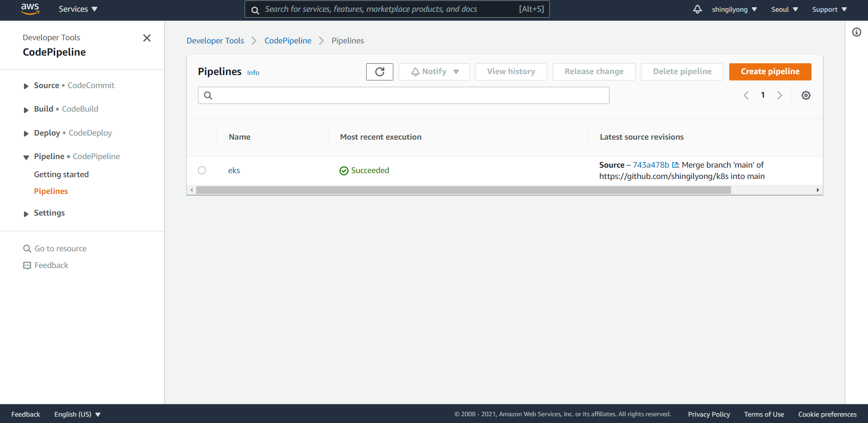
Task: Click the horizontal table scrollbar thumb
Action: tap(463, 190)
